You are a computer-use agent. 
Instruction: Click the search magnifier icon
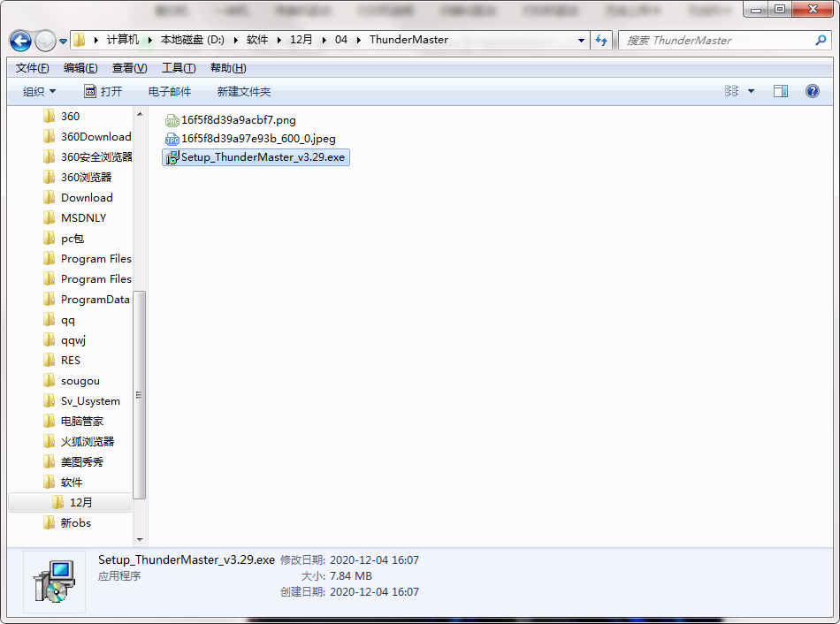(821, 40)
